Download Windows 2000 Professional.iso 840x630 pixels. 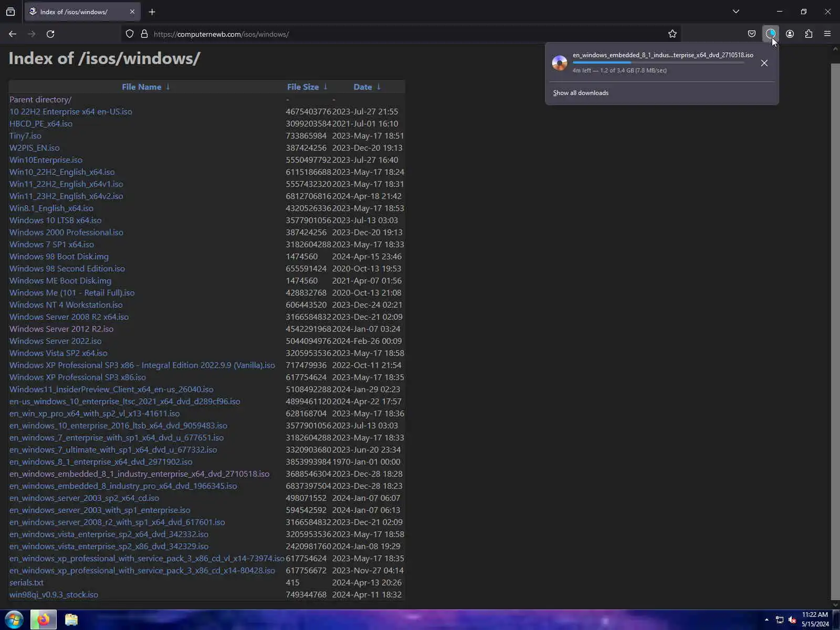[66, 233]
